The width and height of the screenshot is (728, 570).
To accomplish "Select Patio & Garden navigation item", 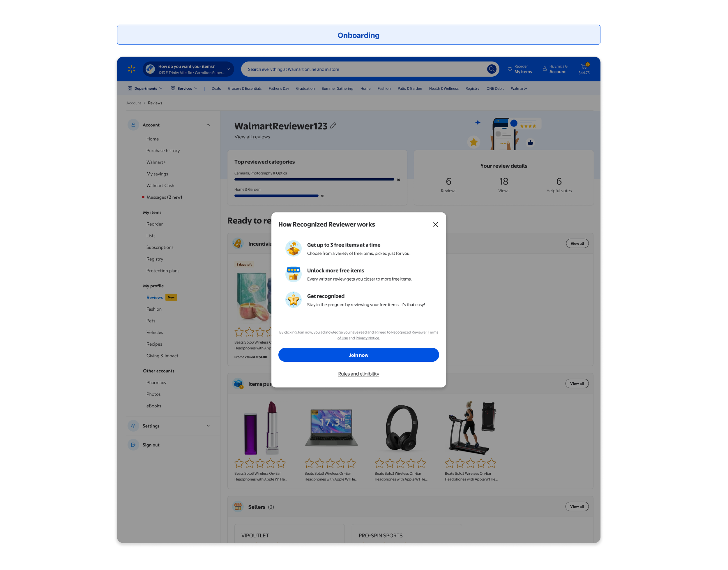I will click(x=409, y=88).
